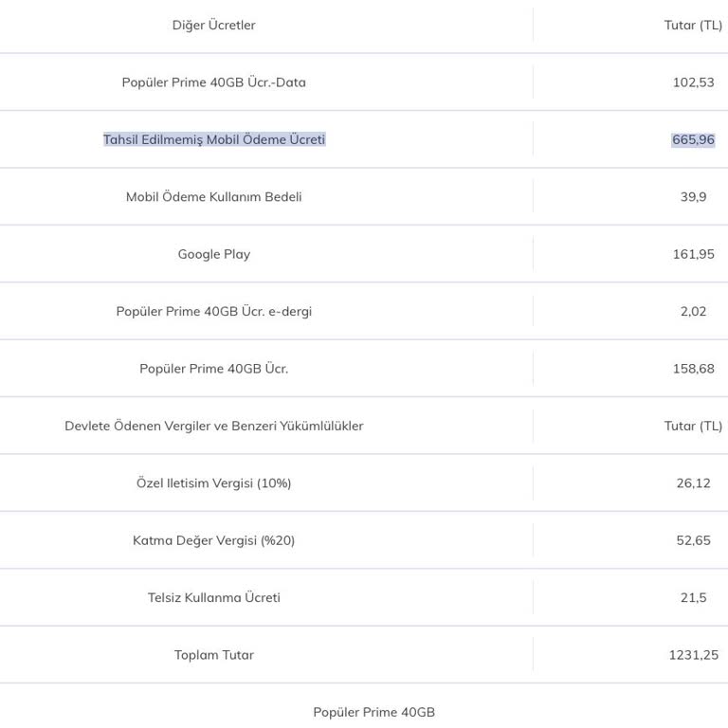Click highlighted Tahsil Edilmemiş Mobil Ödeme Ücreti text
728x728 pixels.
pyautogui.click(x=213, y=139)
